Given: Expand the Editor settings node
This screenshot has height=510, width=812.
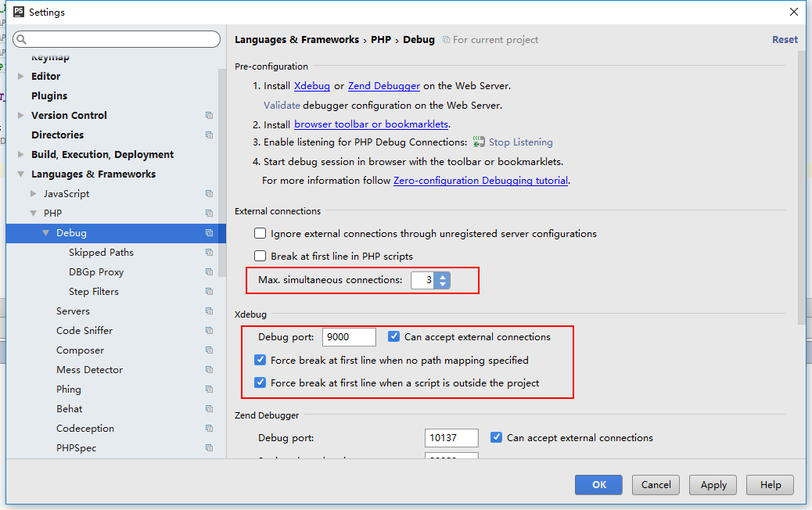Looking at the screenshot, I should click(x=20, y=76).
